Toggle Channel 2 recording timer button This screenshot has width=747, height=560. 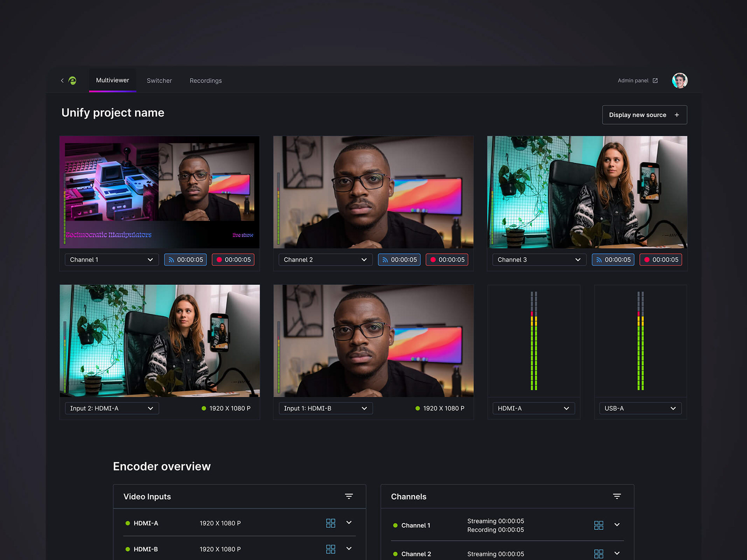[x=447, y=260]
